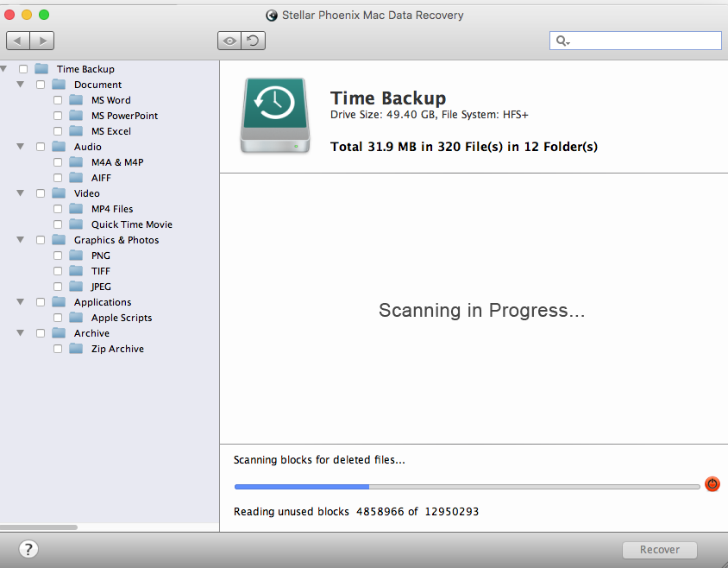728x568 pixels.
Task: Check the Document folder checkbox
Action: (41, 85)
